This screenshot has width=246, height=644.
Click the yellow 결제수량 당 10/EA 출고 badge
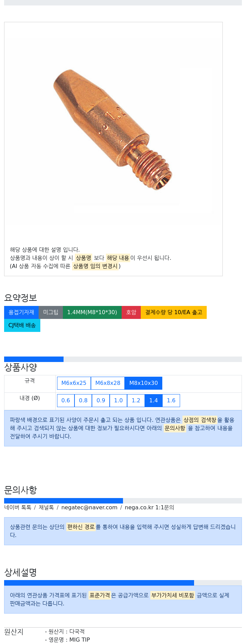(x=174, y=312)
